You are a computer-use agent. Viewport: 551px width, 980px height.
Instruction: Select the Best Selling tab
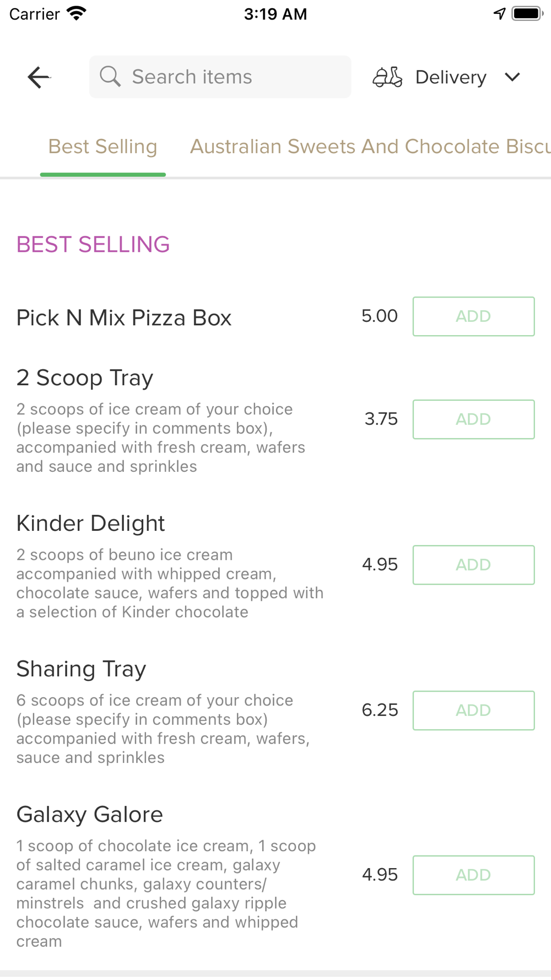(x=103, y=147)
